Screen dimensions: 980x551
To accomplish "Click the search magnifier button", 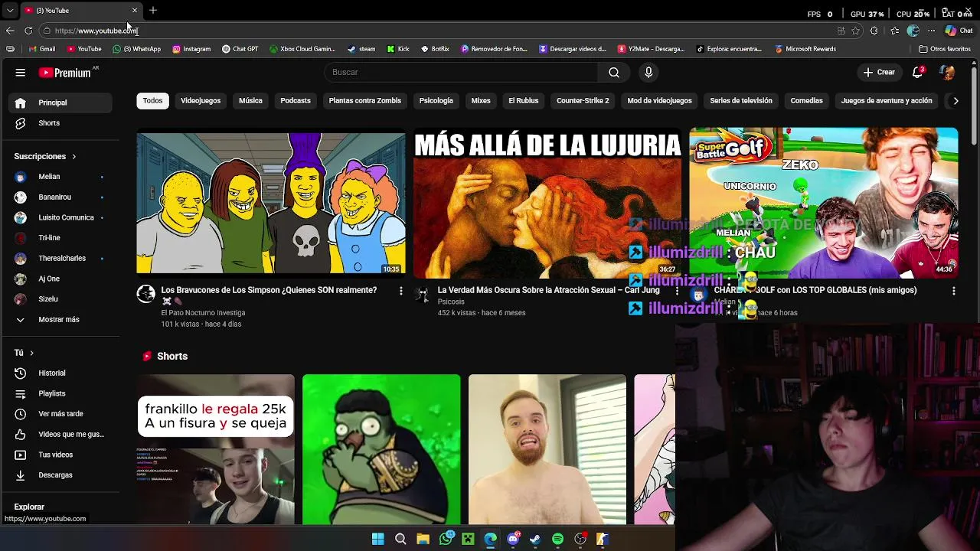I will click(614, 72).
